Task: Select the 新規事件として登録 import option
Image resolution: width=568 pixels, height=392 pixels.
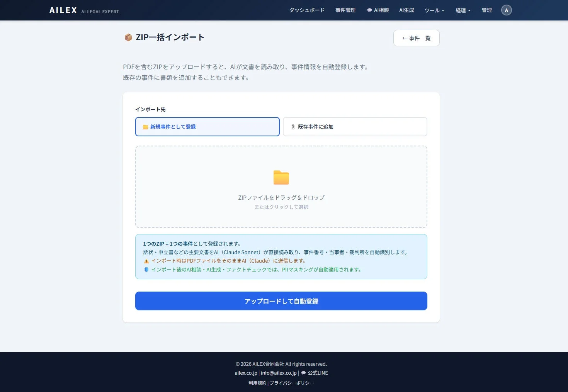Action: 207,126
